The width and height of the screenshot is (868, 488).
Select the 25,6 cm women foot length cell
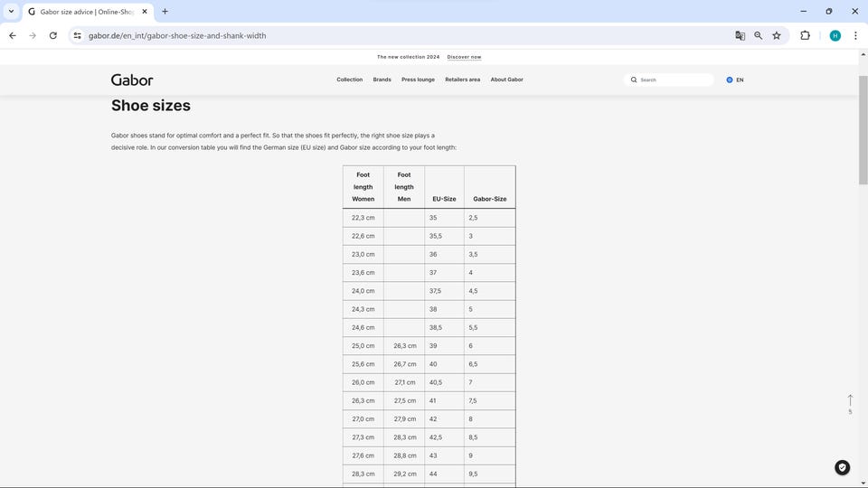tap(363, 363)
